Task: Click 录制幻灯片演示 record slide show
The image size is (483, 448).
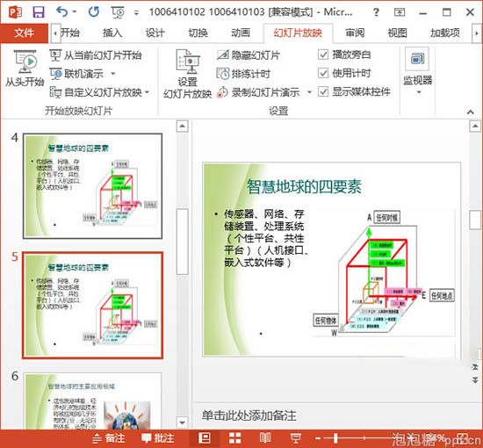Action: click(x=258, y=92)
